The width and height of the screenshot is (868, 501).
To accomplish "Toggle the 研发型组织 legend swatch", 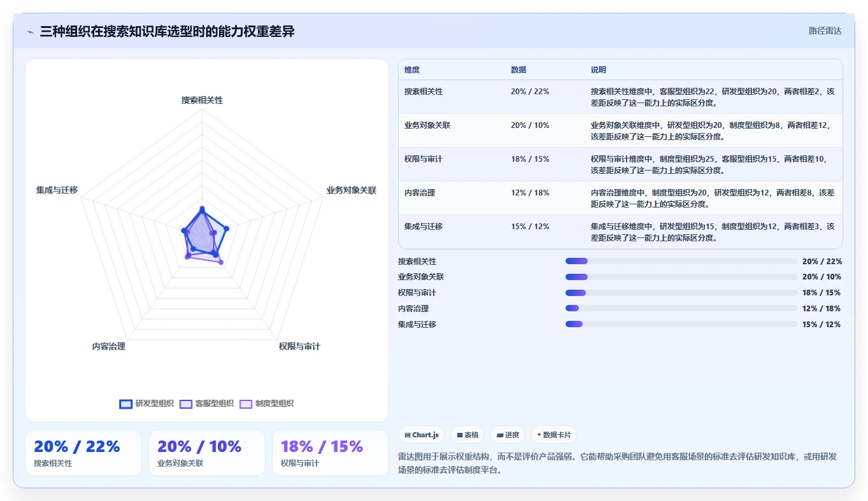I will 126,404.
